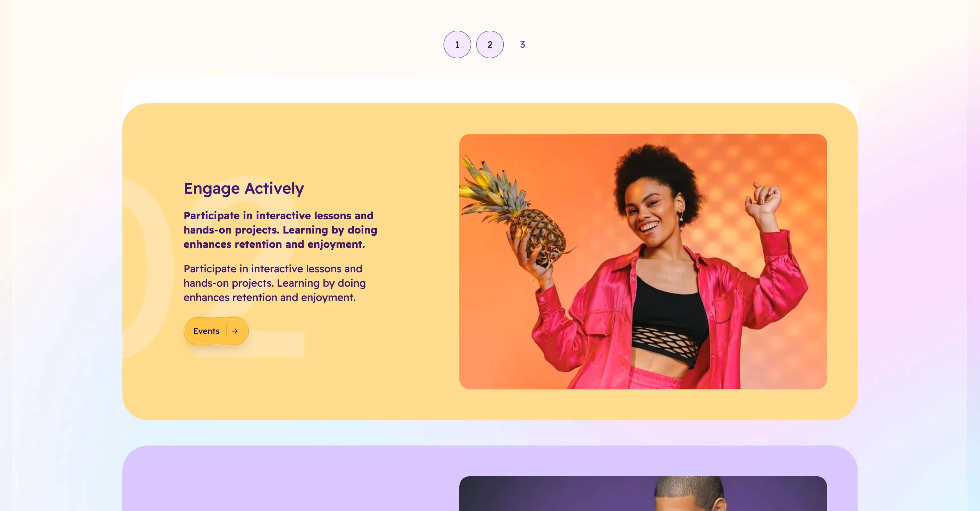Open the photo of woman holding pineapple
The image size is (980, 511).
pos(643,262)
